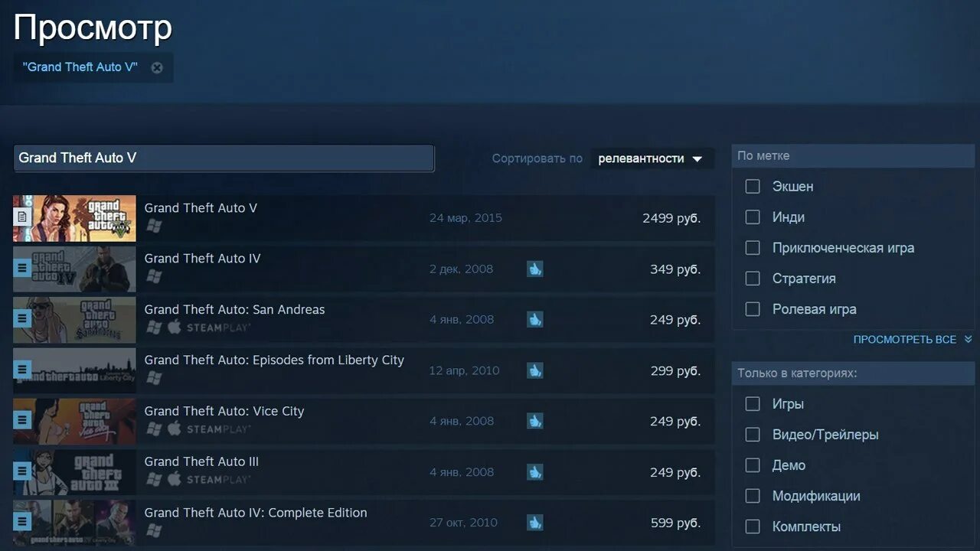Tick the Модификации category checkbox
Screen dimensions: 980x551
pyautogui.click(x=753, y=495)
